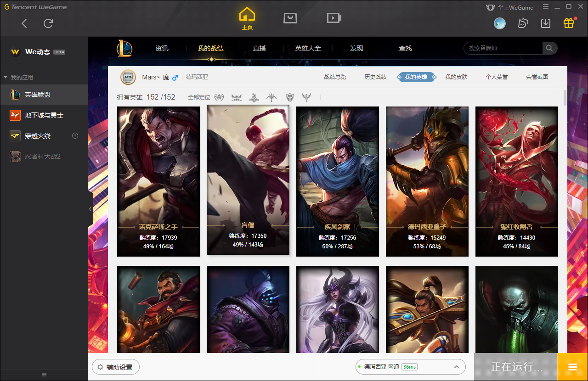The height and width of the screenshot is (381, 588).
Task: Expand the 德玛西亚 网通 server selector
Action: tap(411, 367)
